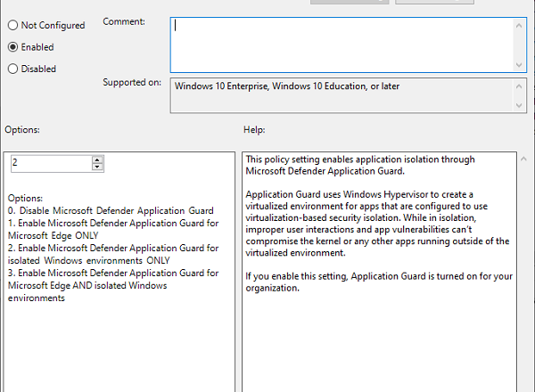The height and width of the screenshot is (392, 535).
Task: Click the 'Comment:' label
Action: point(123,20)
